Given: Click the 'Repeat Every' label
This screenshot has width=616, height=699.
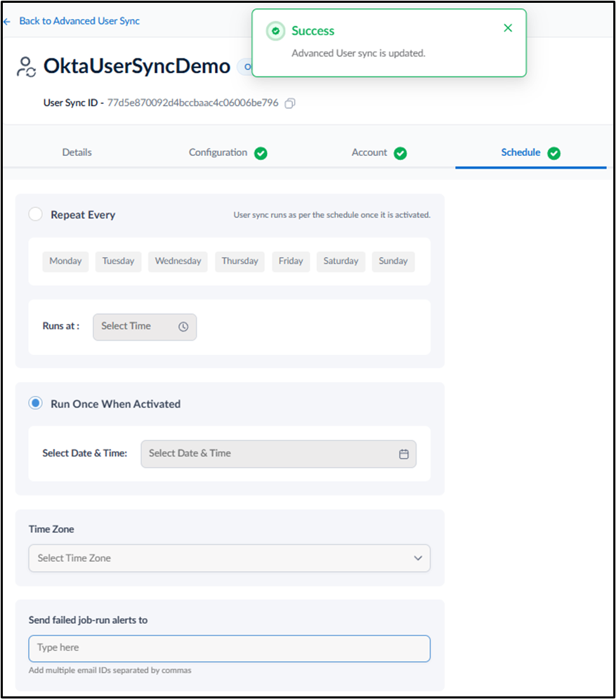Looking at the screenshot, I should 83,215.
